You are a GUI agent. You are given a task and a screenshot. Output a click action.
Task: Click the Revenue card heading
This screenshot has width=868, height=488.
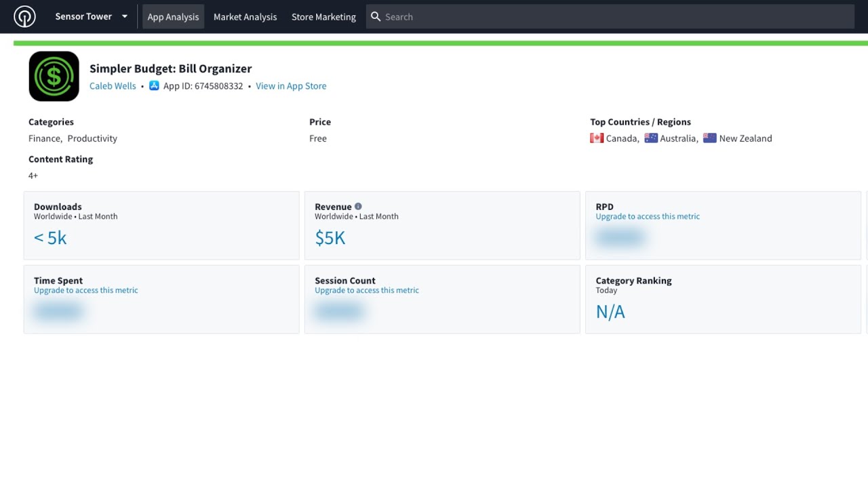[333, 207]
